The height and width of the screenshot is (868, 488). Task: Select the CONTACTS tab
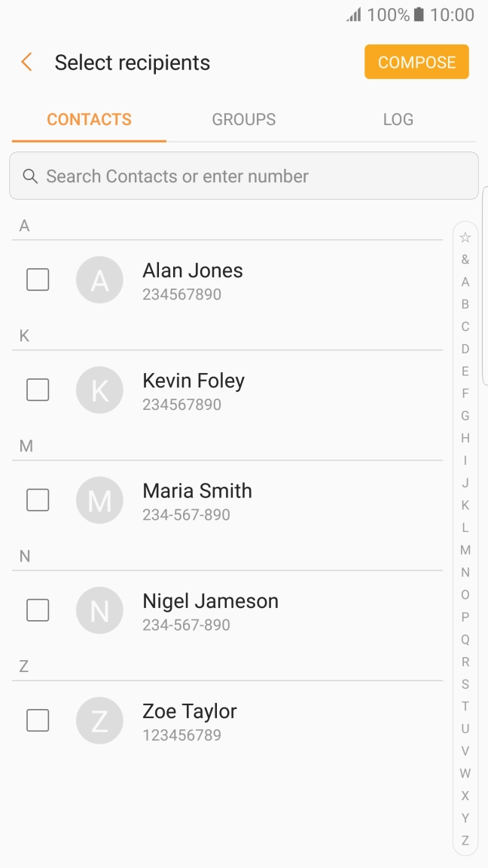pyautogui.click(x=89, y=119)
